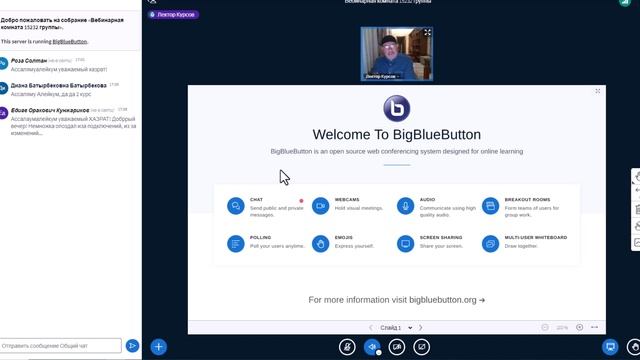The height and width of the screenshot is (360, 640).
Task: Open the blue plus actions menu
Action: pos(158,347)
